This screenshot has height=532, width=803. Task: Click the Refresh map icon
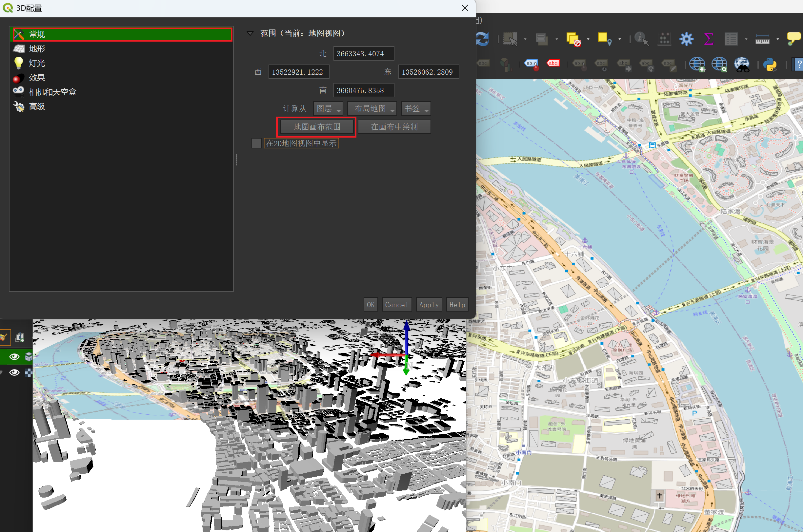[x=482, y=39]
